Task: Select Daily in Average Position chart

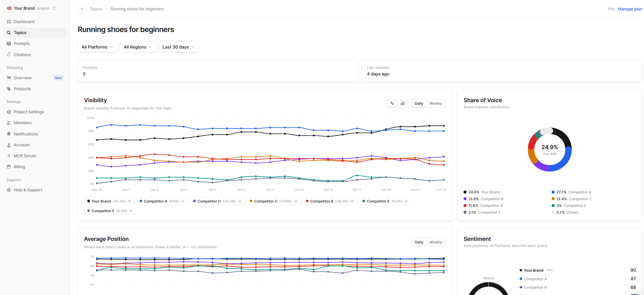Action: click(x=419, y=242)
